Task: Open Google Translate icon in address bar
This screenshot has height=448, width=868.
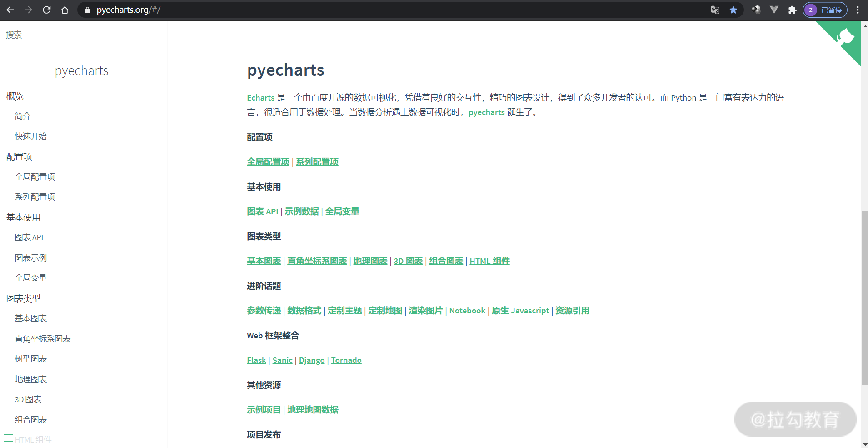Action: tap(714, 10)
